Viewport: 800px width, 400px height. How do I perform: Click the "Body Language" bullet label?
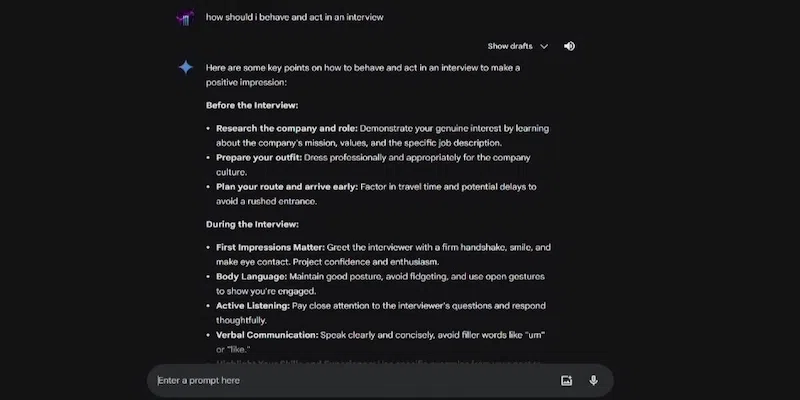click(251, 276)
